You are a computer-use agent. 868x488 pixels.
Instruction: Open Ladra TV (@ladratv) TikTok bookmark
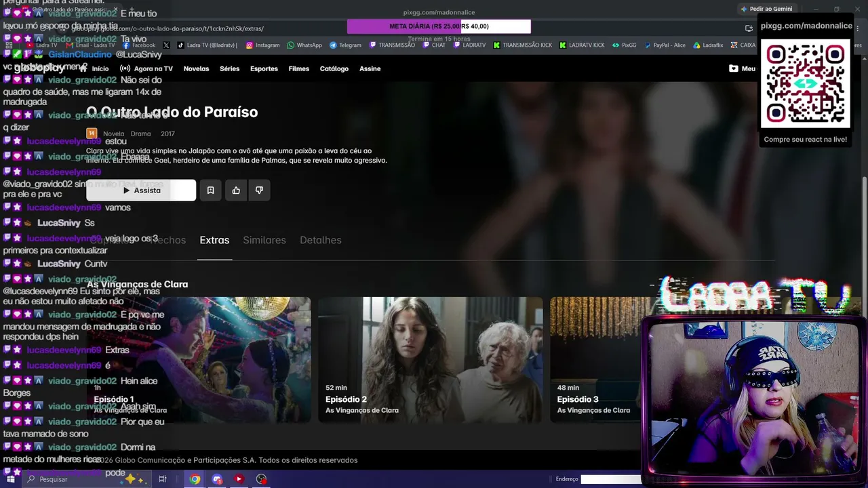point(208,45)
